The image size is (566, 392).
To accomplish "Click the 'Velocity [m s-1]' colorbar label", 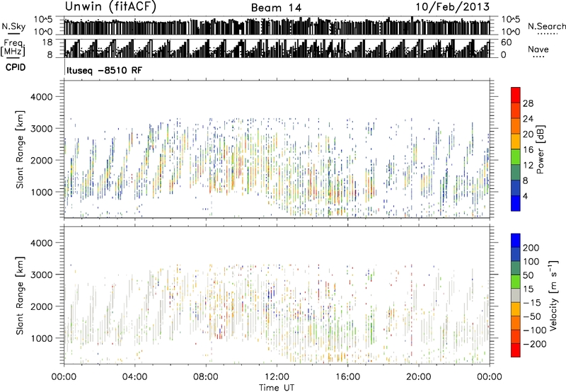I will click(x=553, y=295).
